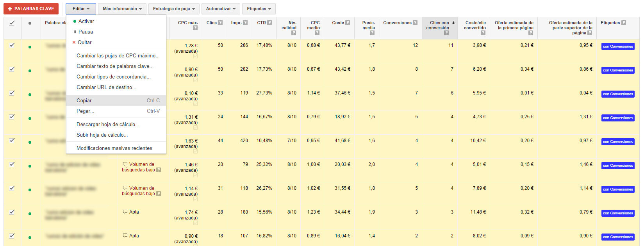Click the help icon next to CTR header

pos(269,23)
